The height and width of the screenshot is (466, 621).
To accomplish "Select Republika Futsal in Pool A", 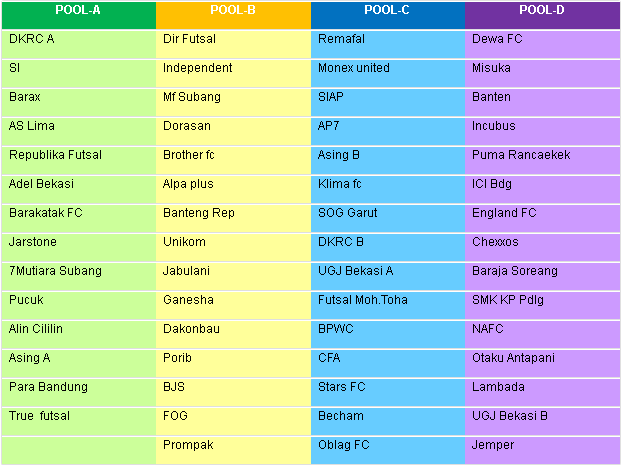I will (x=55, y=155).
